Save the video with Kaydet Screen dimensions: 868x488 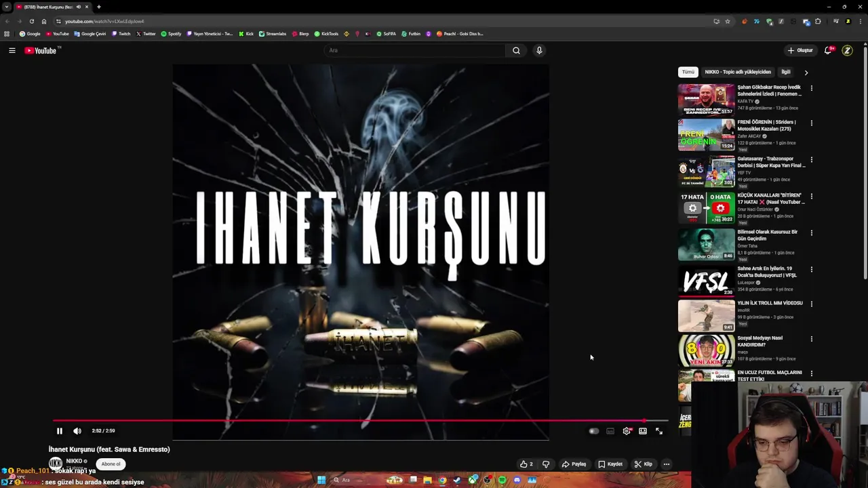coord(610,464)
